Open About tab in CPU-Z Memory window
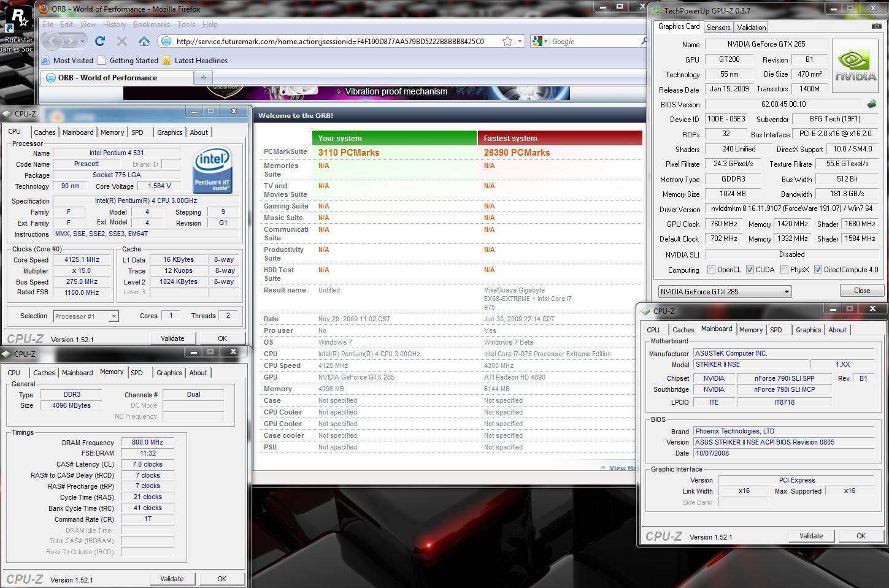 tap(198, 373)
